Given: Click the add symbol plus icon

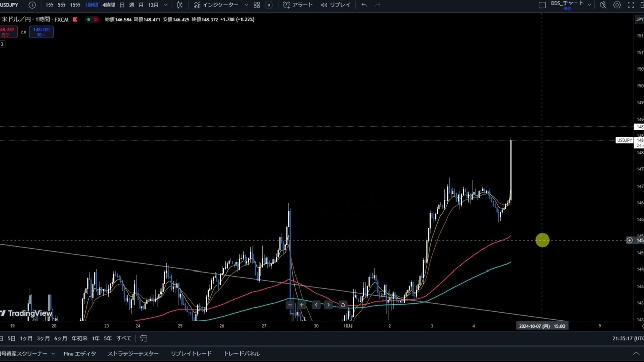Looking at the screenshot, I should tap(32, 5).
